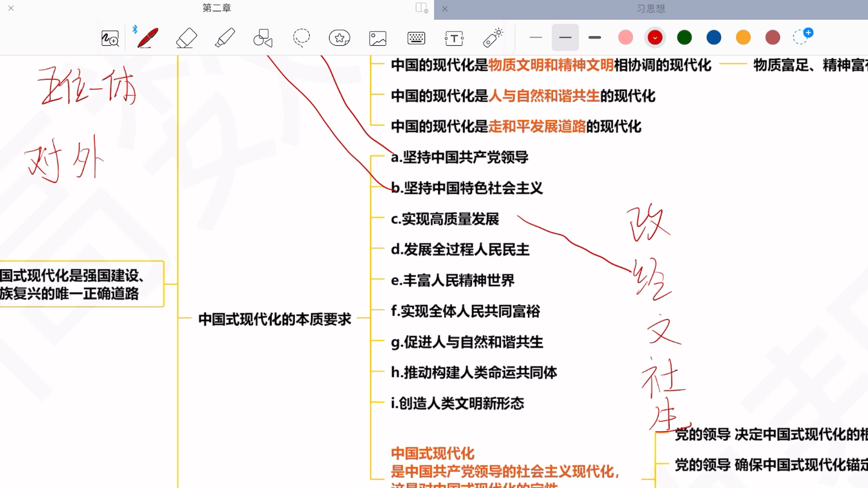Click text 物质文明和精神文明相协调的现代化 line
This screenshot has height=488, width=868.
click(551, 65)
